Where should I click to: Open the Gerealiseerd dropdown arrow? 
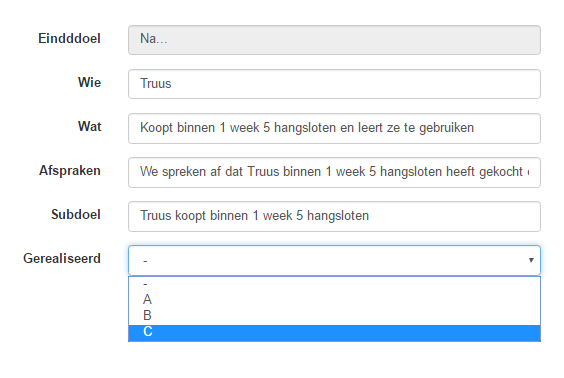(x=531, y=260)
